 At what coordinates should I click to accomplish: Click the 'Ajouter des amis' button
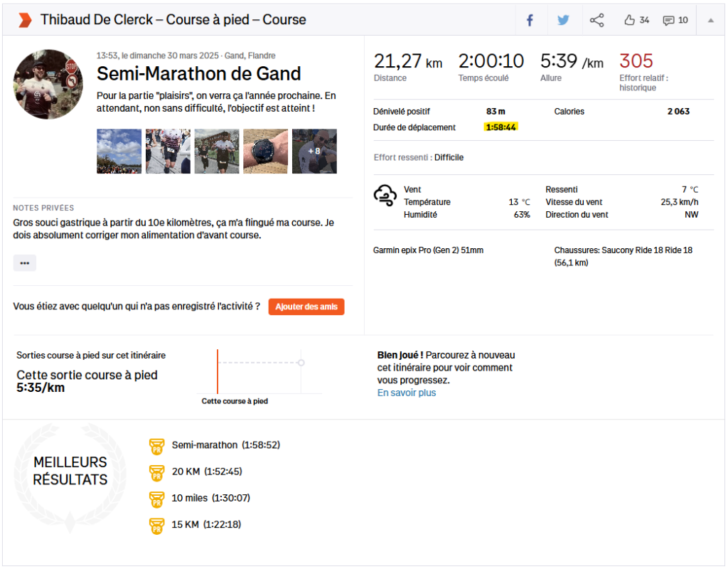click(x=306, y=307)
